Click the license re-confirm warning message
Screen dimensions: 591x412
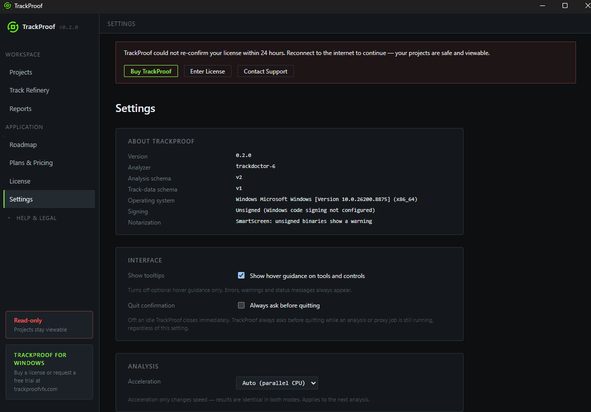pyautogui.click(x=306, y=53)
